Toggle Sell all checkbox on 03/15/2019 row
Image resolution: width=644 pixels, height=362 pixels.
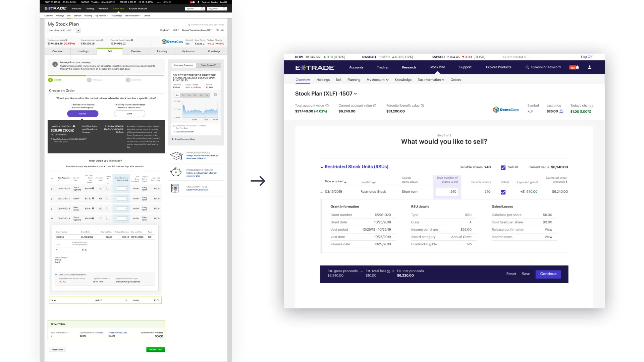click(x=503, y=192)
